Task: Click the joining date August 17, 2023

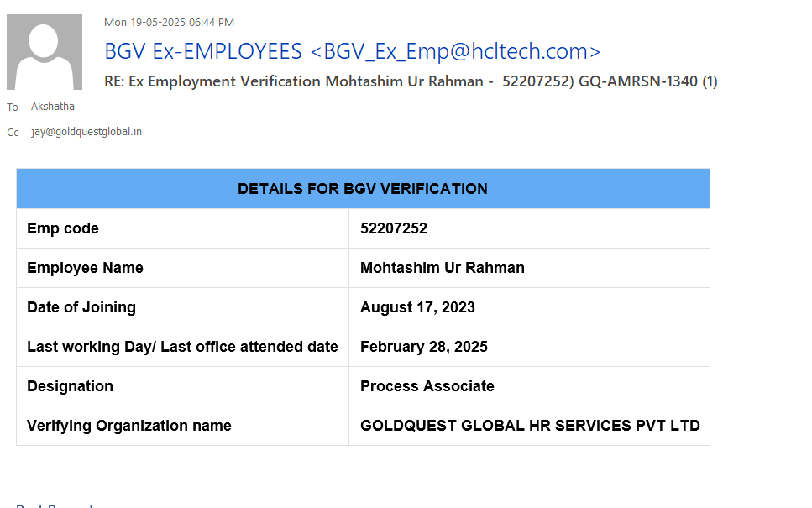Action: [x=417, y=307]
